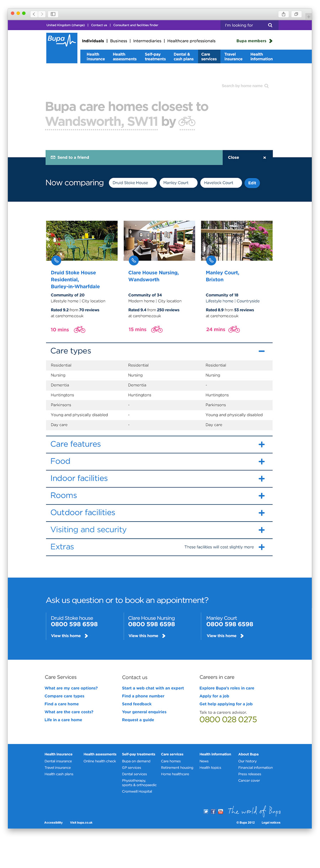Click the YouTube icon in footer
320x868 pixels.
(x=220, y=812)
